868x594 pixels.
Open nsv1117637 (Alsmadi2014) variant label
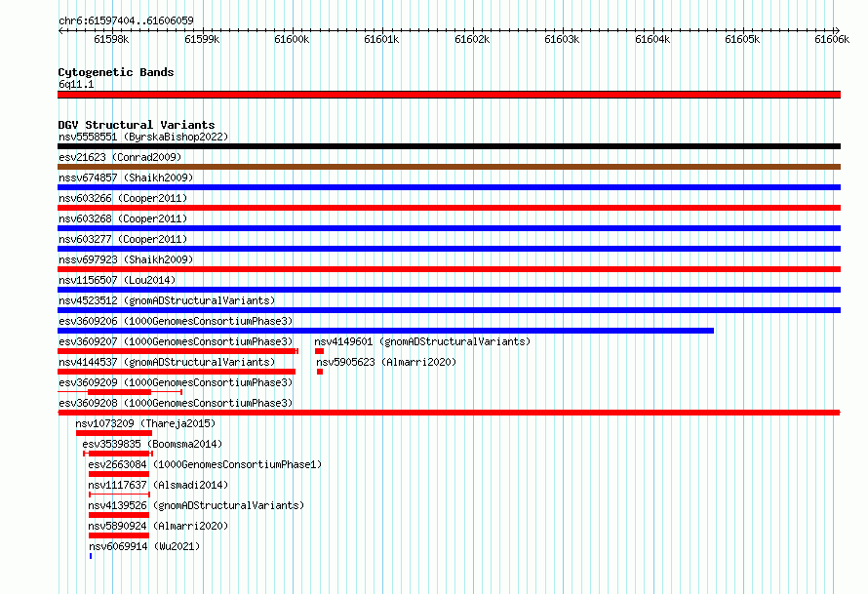(x=158, y=485)
